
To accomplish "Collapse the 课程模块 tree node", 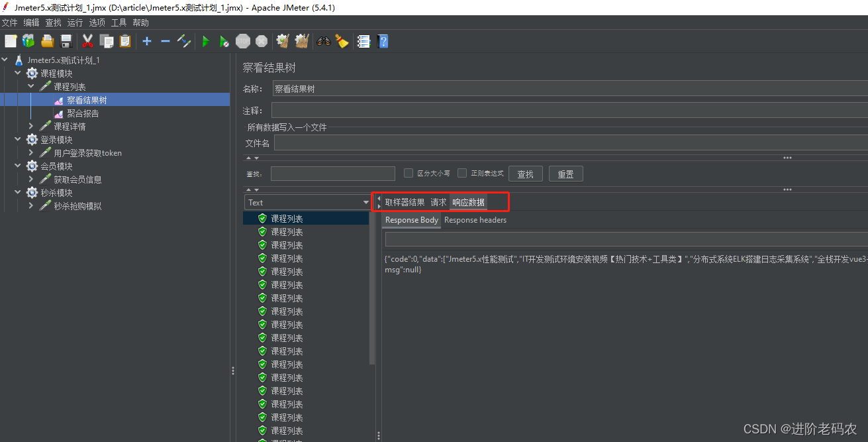I will pyautogui.click(x=18, y=73).
